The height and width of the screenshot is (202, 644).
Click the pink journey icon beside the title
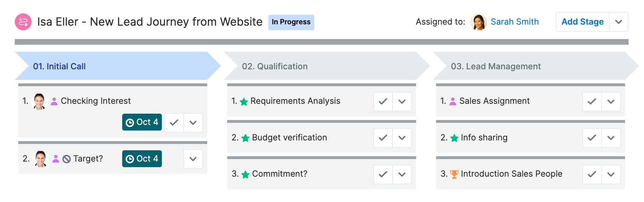pos(23,22)
